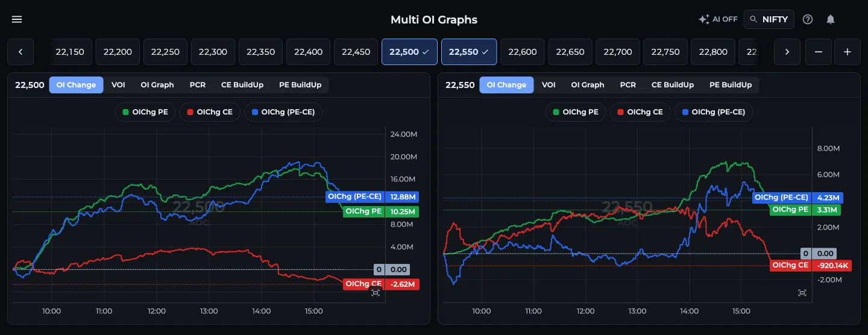The image size is (868, 335).
Task: Switch to OI Change tab in 22,550 panel
Action: point(506,85)
